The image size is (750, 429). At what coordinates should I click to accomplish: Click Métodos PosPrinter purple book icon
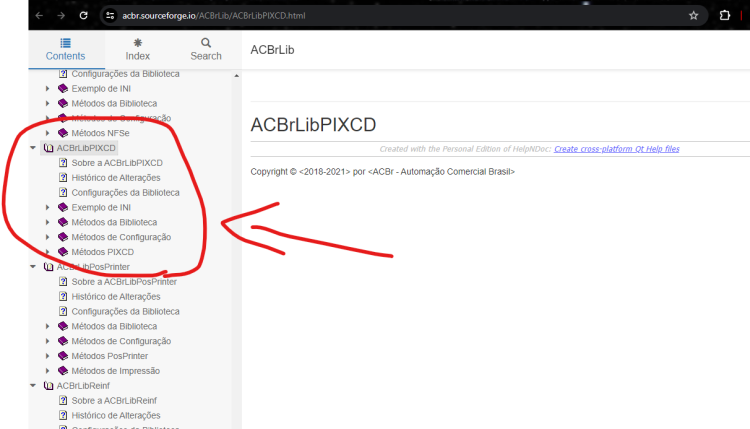pos(63,356)
